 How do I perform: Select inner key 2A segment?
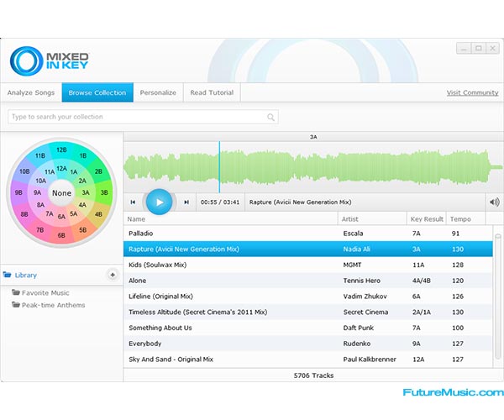(82, 181)
